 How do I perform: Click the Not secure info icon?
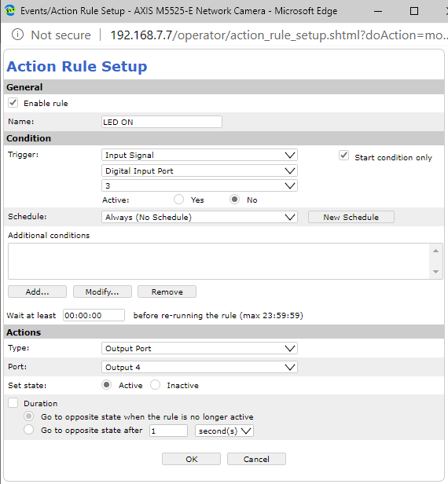point(17,35)
